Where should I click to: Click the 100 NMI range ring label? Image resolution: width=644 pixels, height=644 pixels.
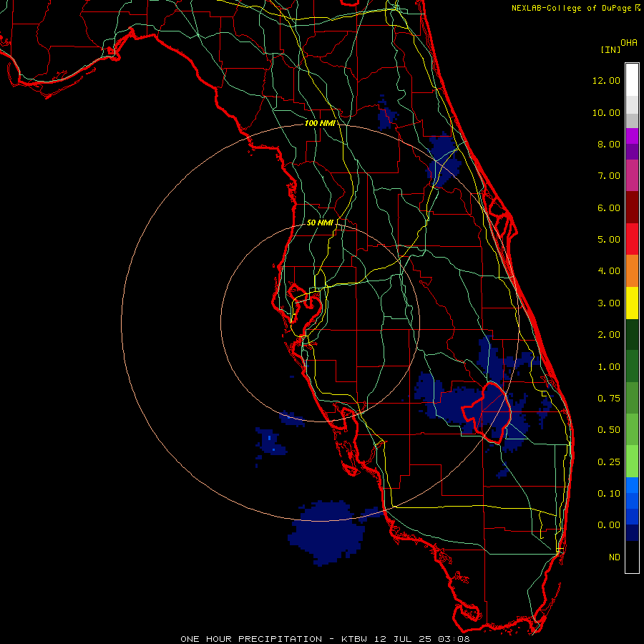(319, 123)
